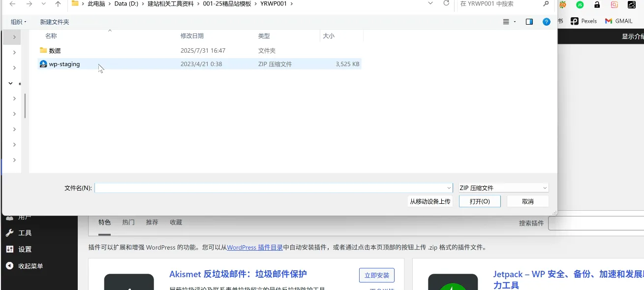Click the 文件名 input field
The width and height of the screenshot is (644, 290).
(274, 188)
